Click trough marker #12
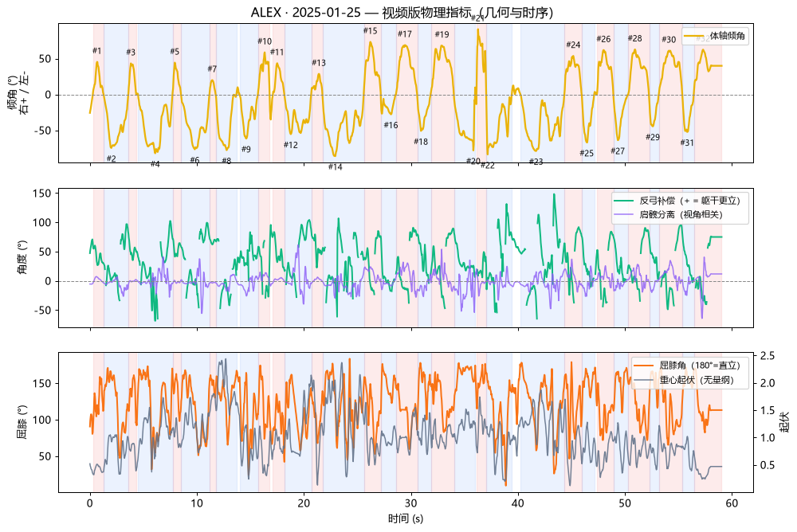This screenshot has width=797, height=532. pyautogui.click(x=291, y=145)
